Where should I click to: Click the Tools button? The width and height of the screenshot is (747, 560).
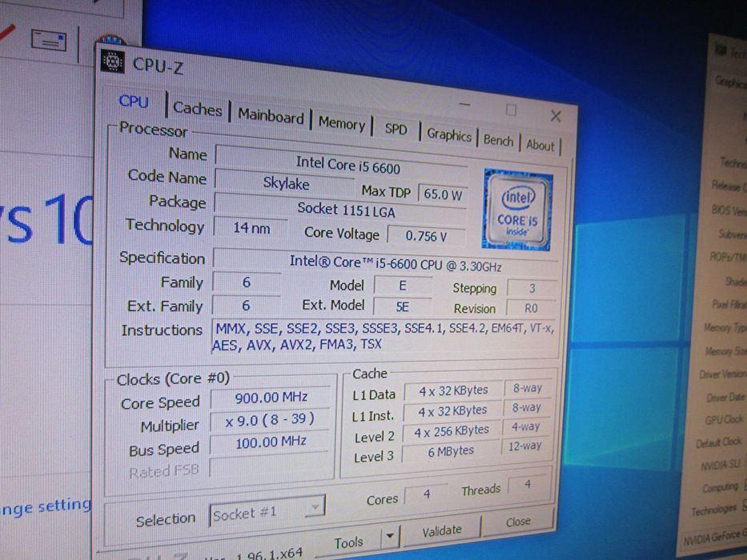[348, 542]
